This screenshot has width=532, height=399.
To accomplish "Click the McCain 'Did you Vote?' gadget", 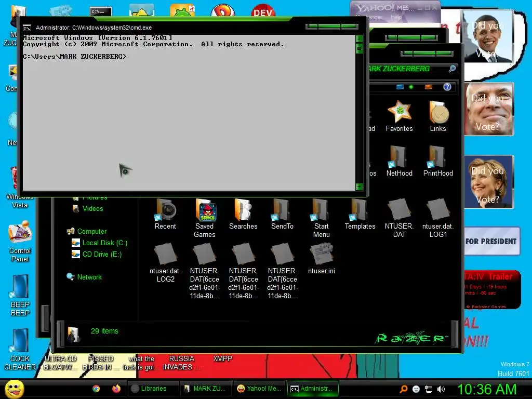I will click(489, 109).
